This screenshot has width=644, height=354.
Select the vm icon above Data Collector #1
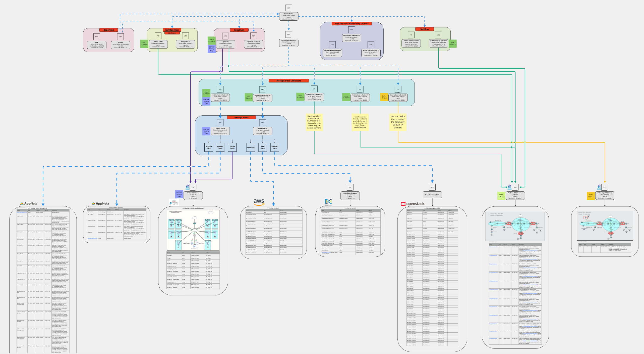(220, 89)
